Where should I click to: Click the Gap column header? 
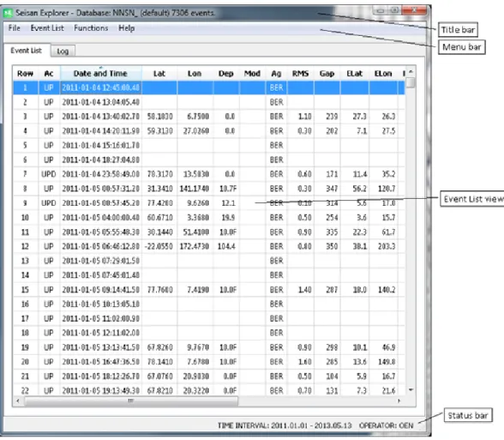[327, 74]
